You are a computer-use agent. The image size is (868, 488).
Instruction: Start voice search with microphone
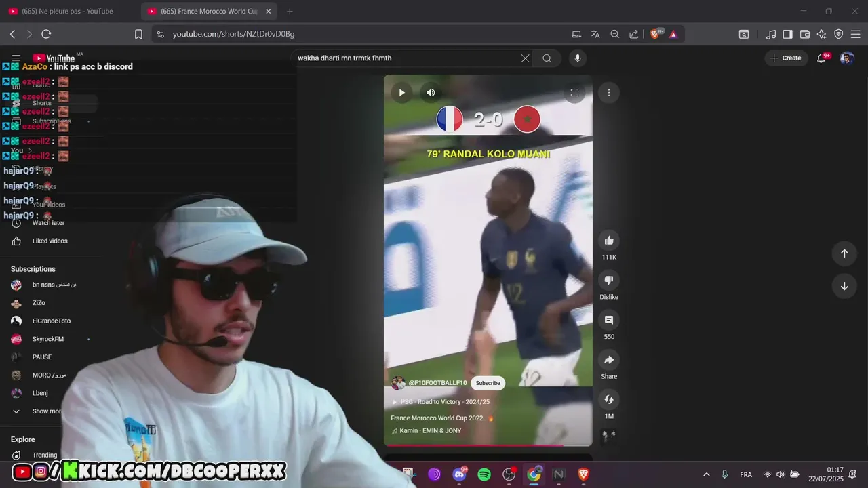578,58
